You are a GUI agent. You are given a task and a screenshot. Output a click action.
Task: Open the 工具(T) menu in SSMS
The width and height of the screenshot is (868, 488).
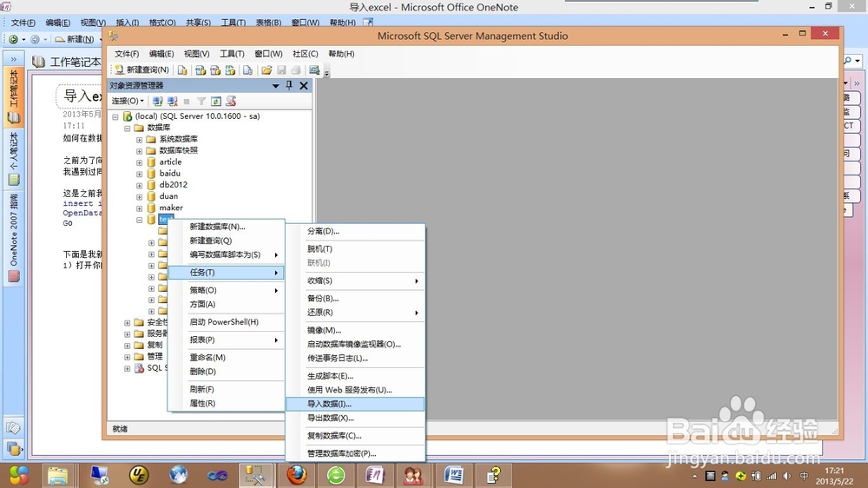pos(232,54)
